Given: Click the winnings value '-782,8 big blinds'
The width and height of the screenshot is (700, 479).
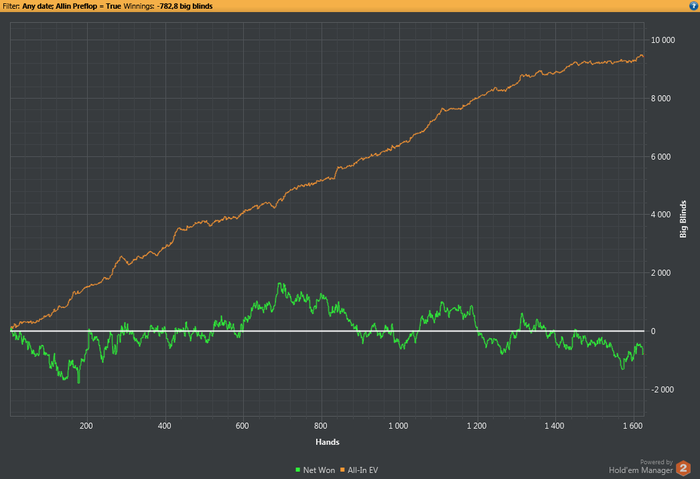Looking at the screenshot, I should [x=185, y=6].
